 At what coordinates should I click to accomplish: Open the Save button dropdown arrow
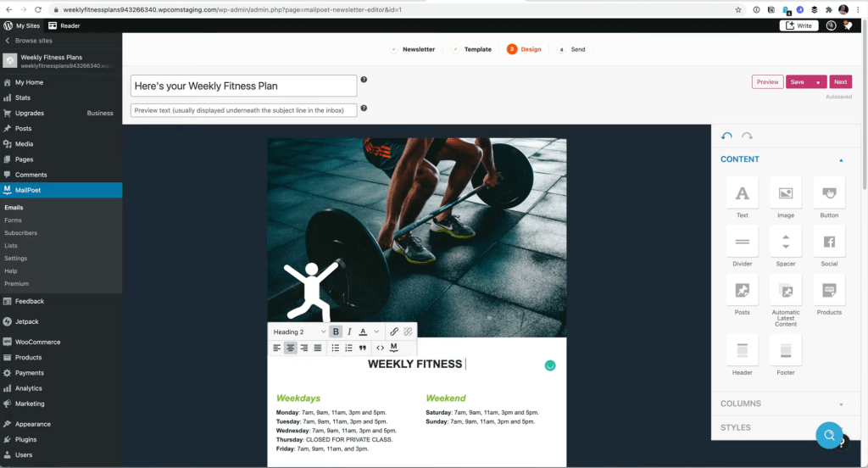pyautogui.click(x=818, y=82)
